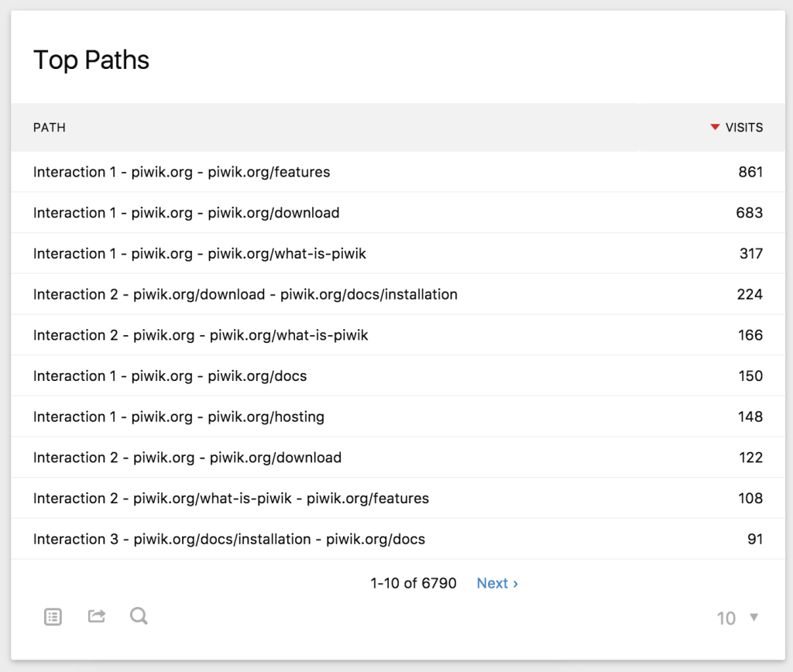Click the row limit value 10
The width and height of the screenshot is (793, 672).
click(x=726, y=618)
